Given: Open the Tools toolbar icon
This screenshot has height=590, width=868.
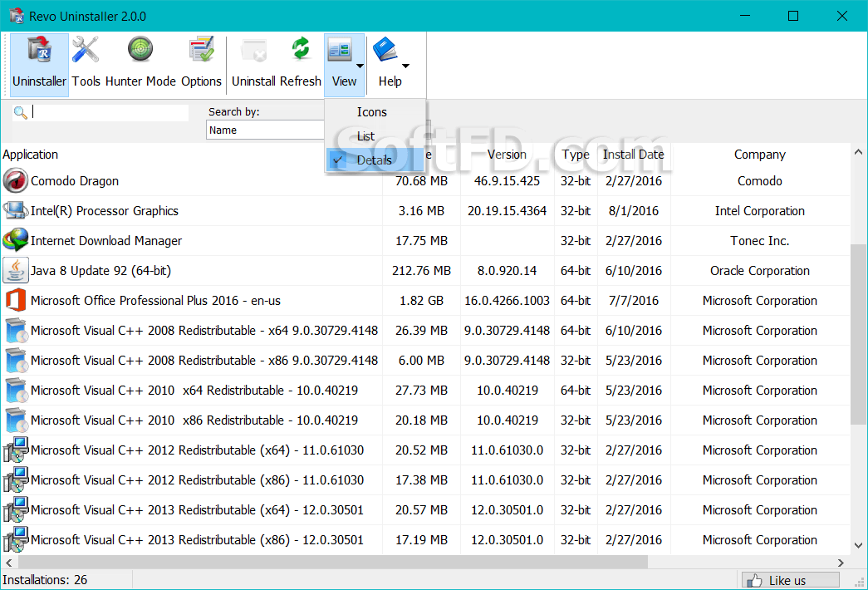Looking at the screenshot, I should 86,50.
